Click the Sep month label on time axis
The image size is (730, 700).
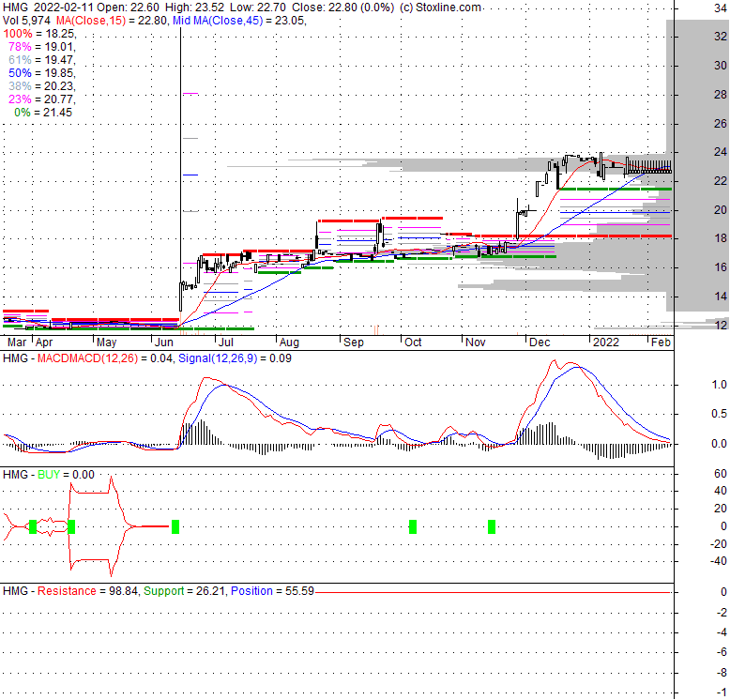coord(354,342)
